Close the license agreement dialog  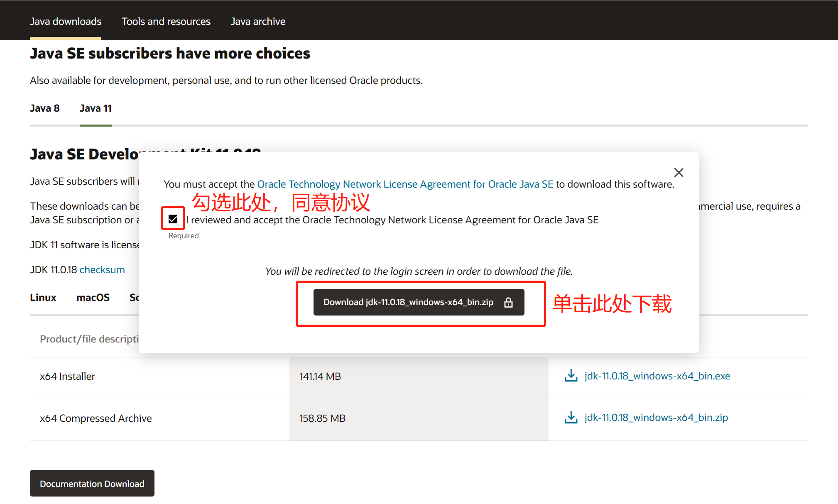(x=679, y=172)
